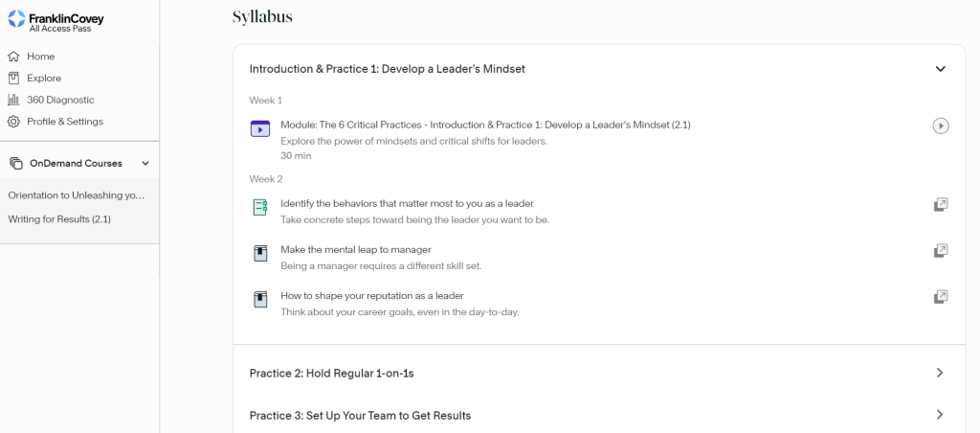Open How to shape your reputation article
This screenshot has width=980, height=433.
click(x=371, y=295)
